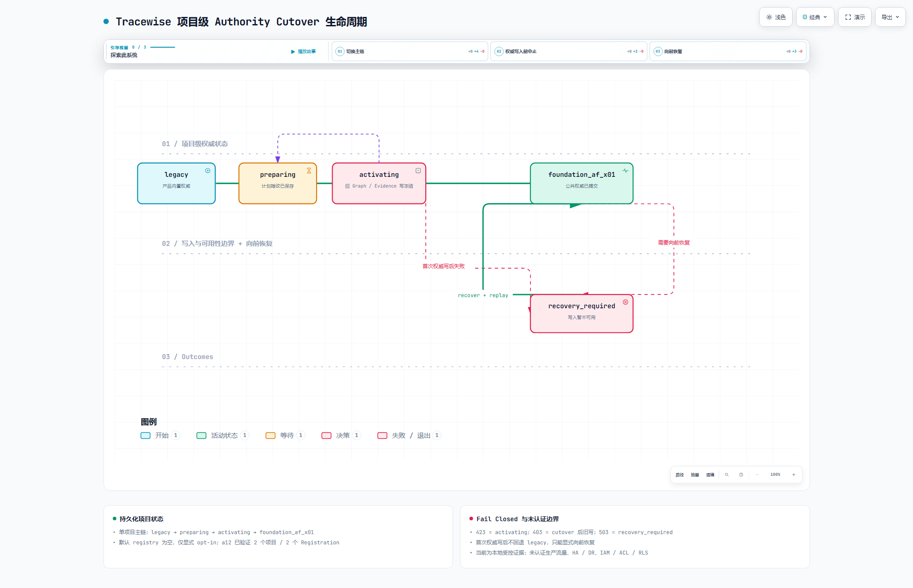Click the recover + replay edge label
The height and width of the screenshot is (588, 913).
click(483, 295)
